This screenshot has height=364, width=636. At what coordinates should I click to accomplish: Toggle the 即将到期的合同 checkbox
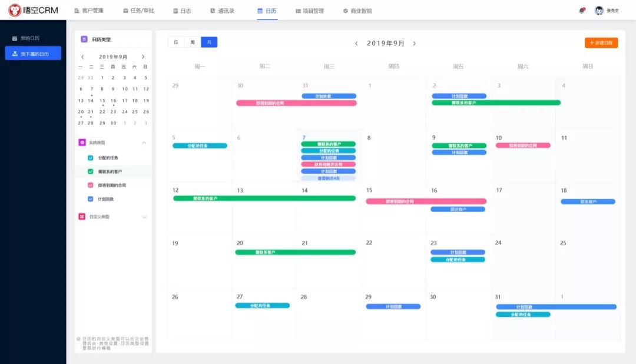pos(91,185)
